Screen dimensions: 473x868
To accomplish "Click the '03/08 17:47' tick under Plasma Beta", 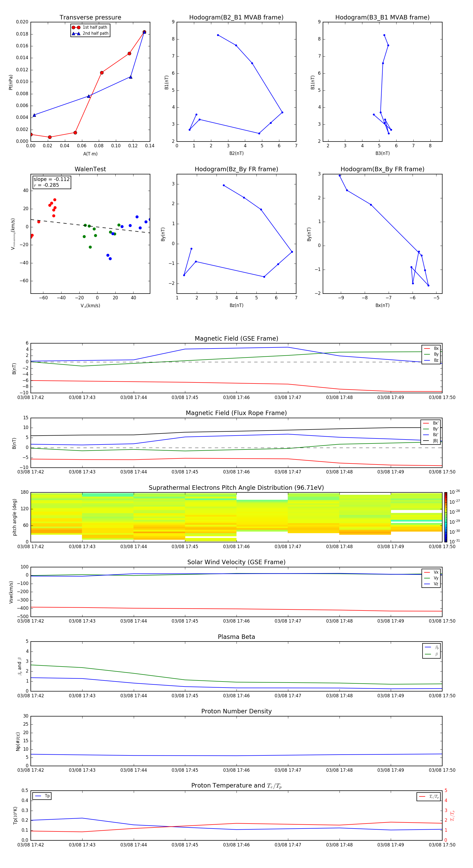I will 288,695.
